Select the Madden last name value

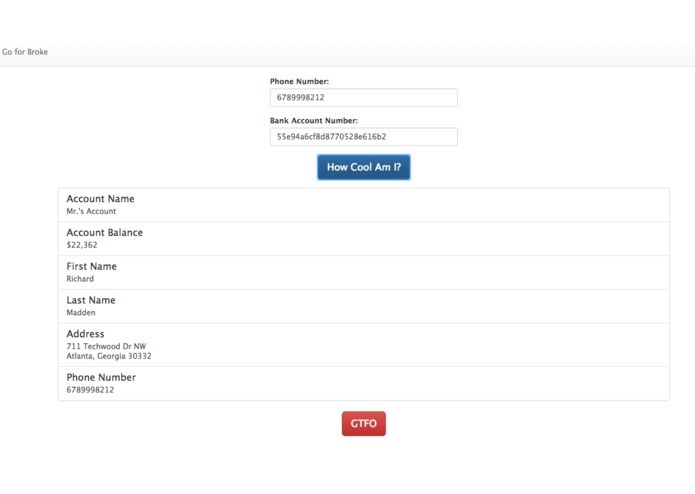[81, 312]
